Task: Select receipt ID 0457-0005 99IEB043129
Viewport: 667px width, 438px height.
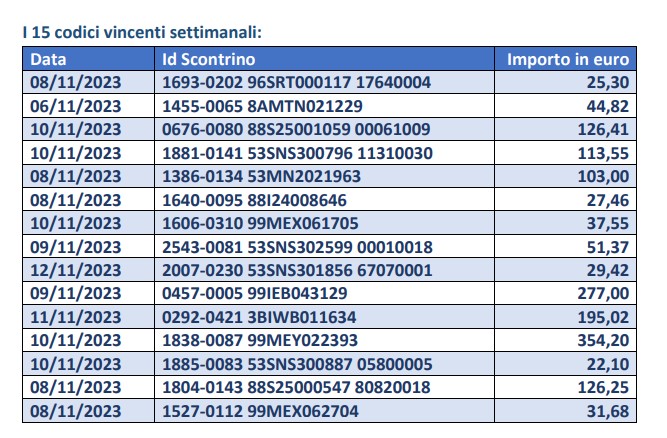Action: tap(255, 294)
